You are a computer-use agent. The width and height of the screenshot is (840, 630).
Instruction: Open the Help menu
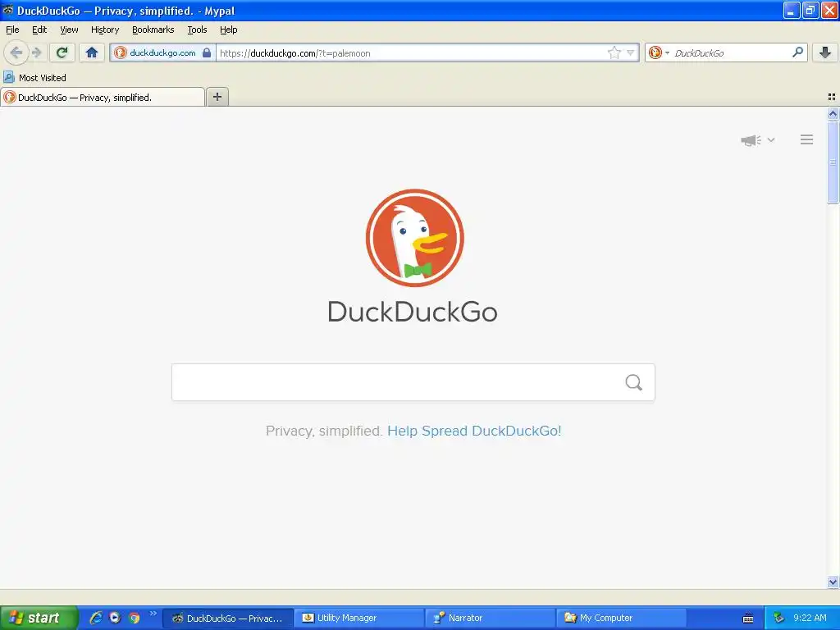(228, 30)
